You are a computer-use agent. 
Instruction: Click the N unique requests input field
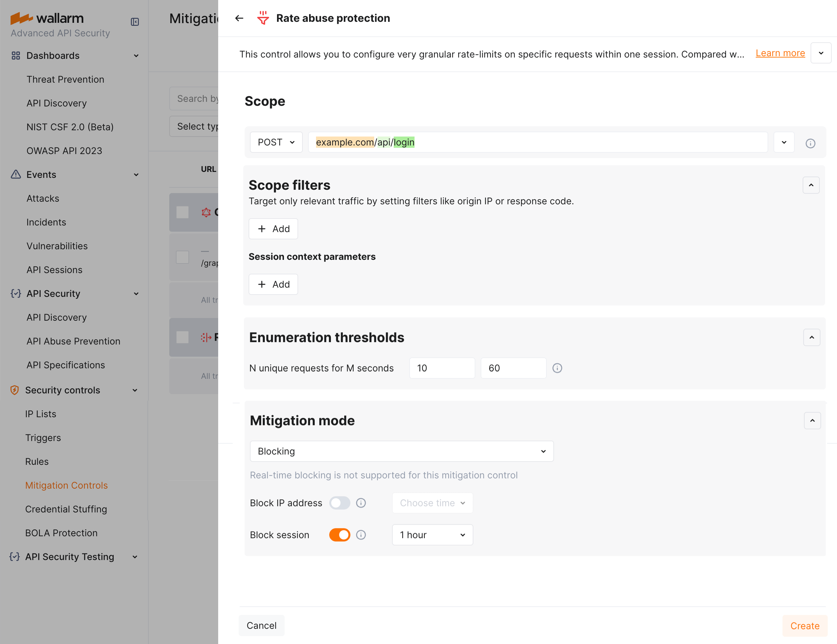pos(442,368)
